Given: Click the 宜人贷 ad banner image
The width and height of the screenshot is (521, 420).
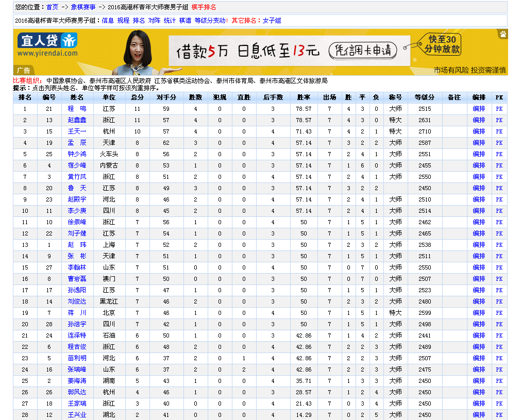Looking at the screenshot, I should [260, 52].
